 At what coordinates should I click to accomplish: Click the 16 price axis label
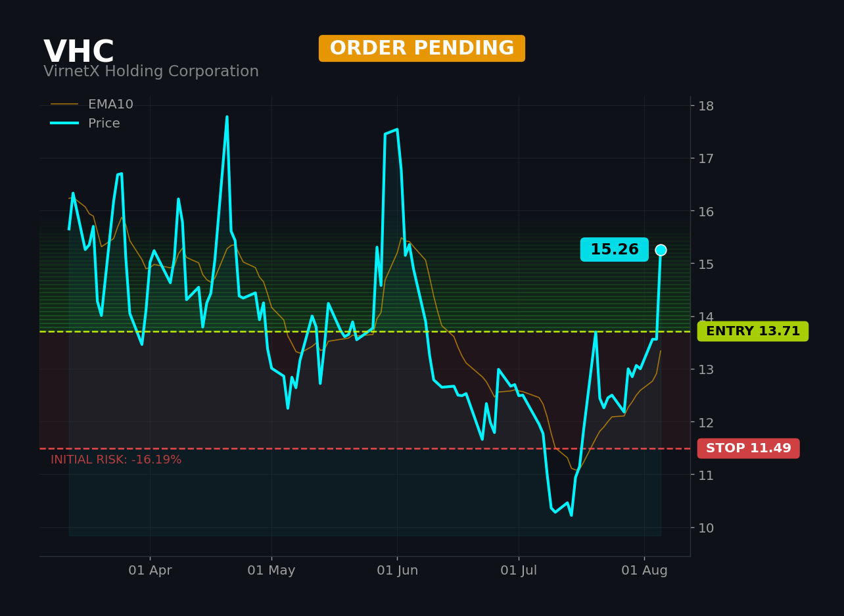[x=706, y=211]
